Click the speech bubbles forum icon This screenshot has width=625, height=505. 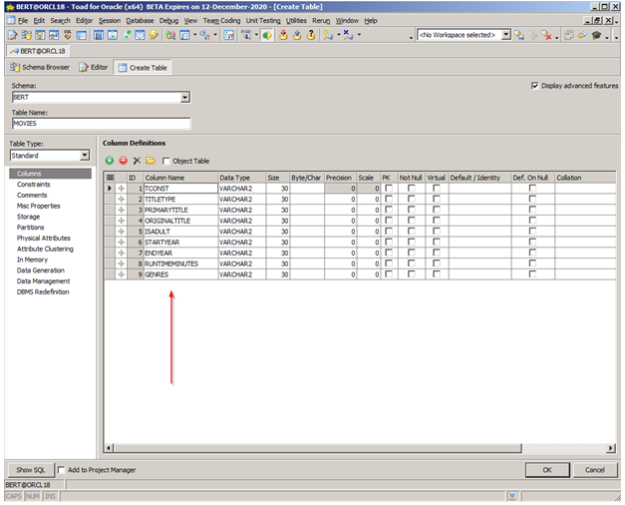[x=582, y=35]
